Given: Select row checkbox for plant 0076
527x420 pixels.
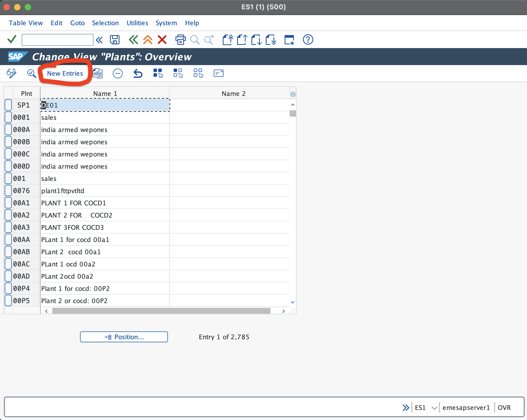Looking at the screenshot, I should click(x=8, y=191).
